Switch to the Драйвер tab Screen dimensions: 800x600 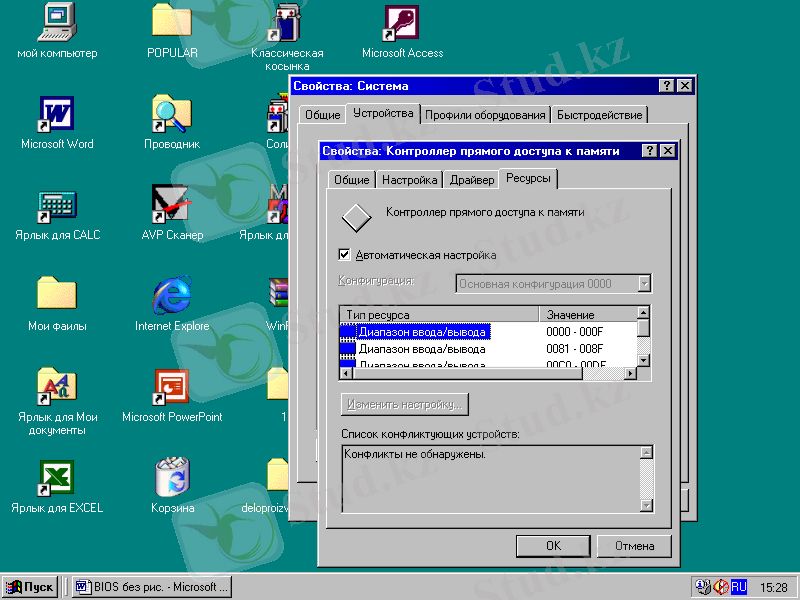[471, 180]
